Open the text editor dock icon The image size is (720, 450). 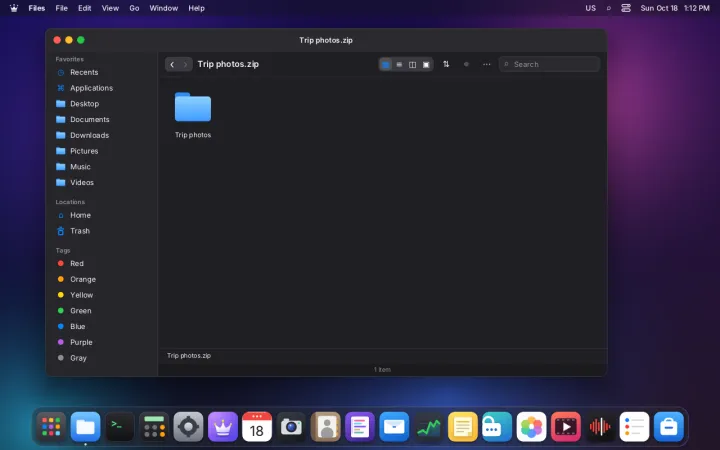tap(360, 427)
